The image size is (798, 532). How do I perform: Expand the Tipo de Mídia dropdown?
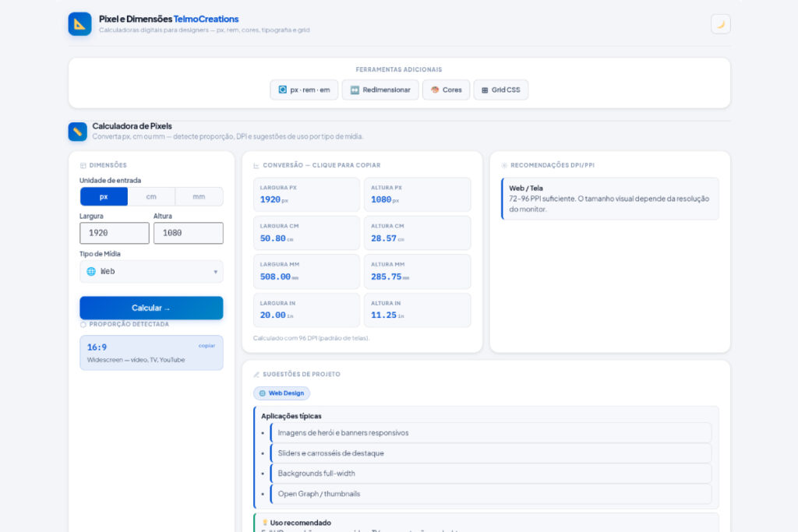click(151, 271)
